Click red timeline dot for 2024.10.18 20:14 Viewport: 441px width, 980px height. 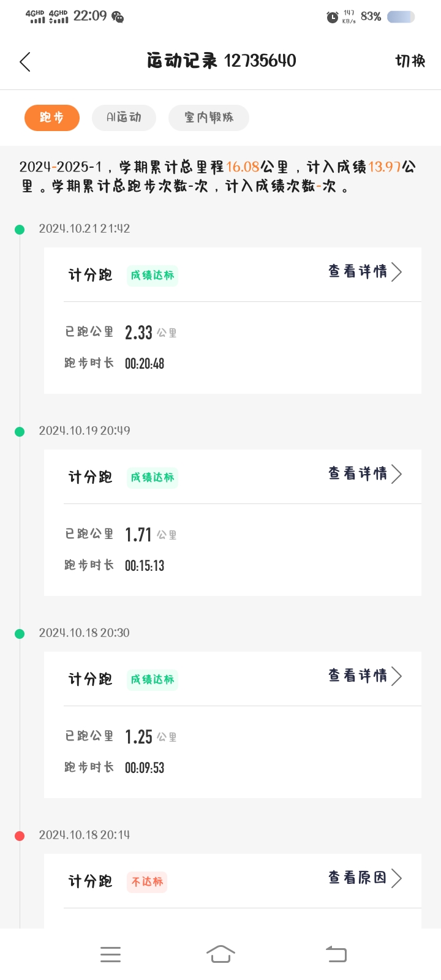click(20, 836)
